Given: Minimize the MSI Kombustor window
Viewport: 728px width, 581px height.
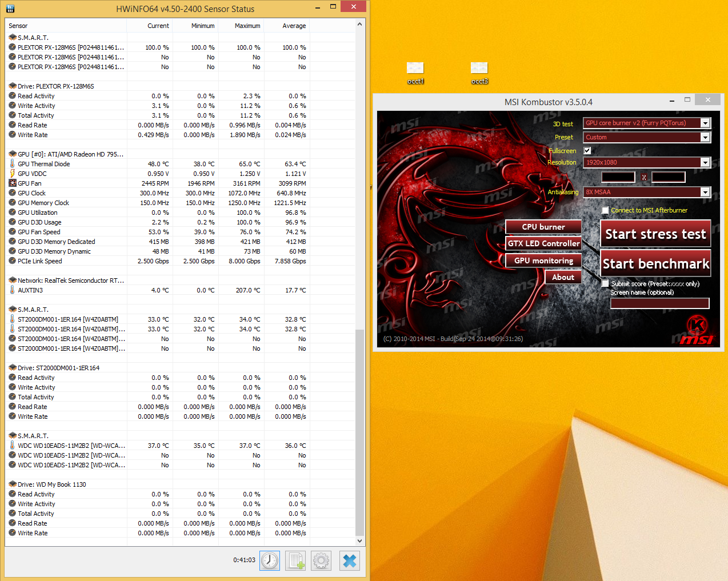Looking at the screenshot, I should [x=671, y=101].
